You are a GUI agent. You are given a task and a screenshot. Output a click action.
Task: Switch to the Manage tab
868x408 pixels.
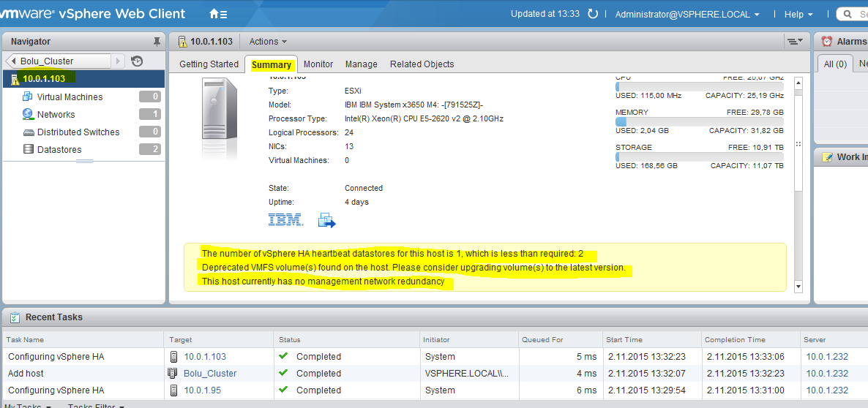[x=362, y=64]
